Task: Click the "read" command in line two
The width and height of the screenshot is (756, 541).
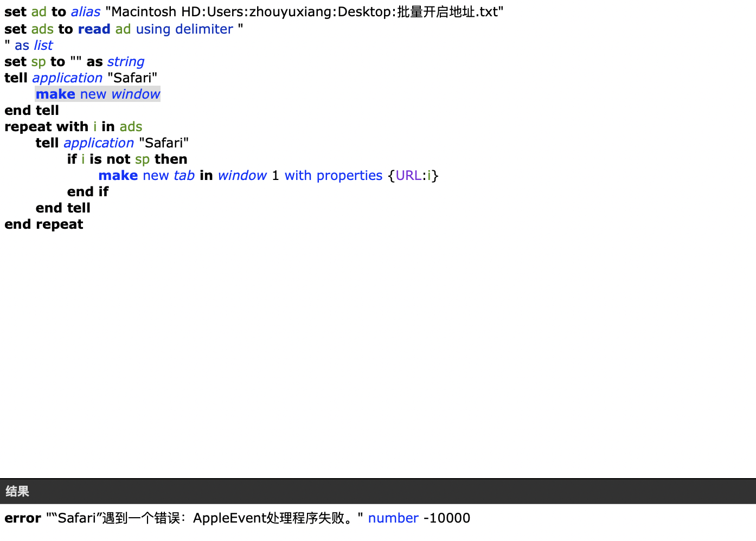Action: point(94,29)
